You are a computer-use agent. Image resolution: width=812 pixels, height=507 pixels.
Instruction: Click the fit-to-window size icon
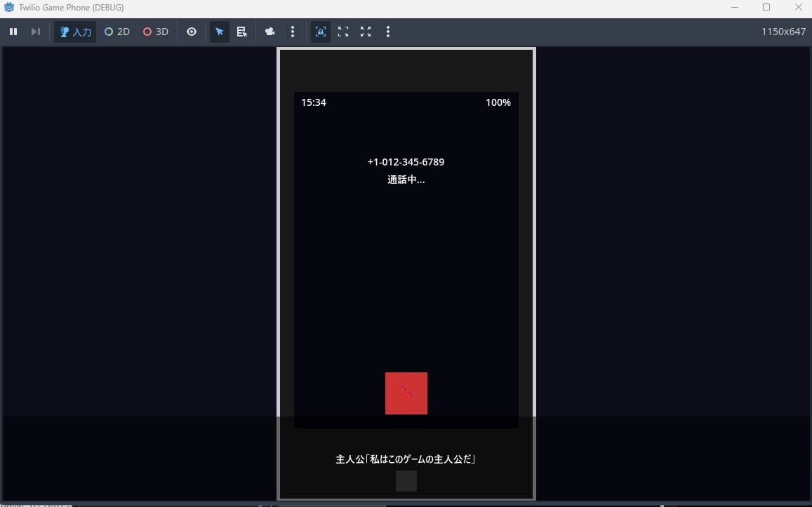click(342, 32)
